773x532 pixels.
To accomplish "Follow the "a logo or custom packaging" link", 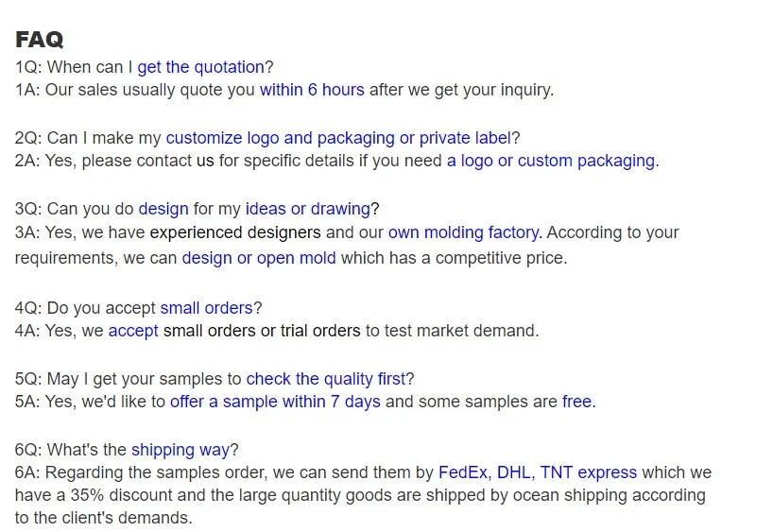I will click(551, 162).
